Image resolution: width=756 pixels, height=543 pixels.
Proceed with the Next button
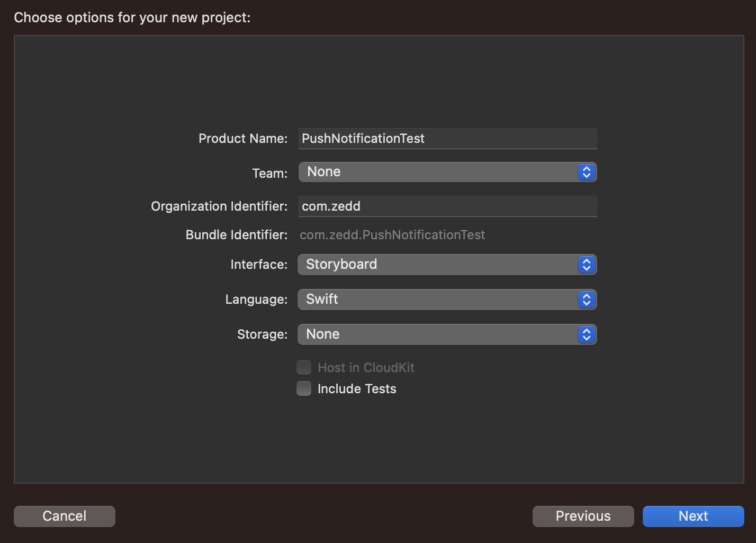[x=693, y=517]
